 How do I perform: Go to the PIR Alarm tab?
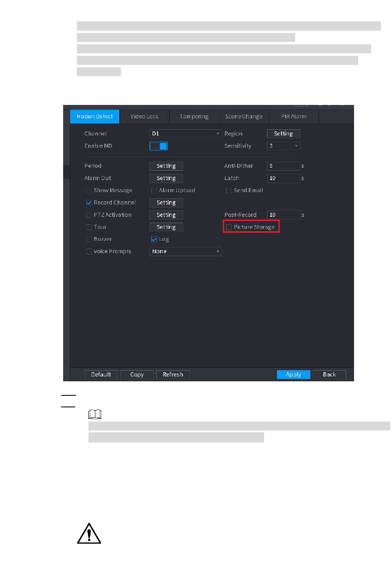click(x=294, y=117)
